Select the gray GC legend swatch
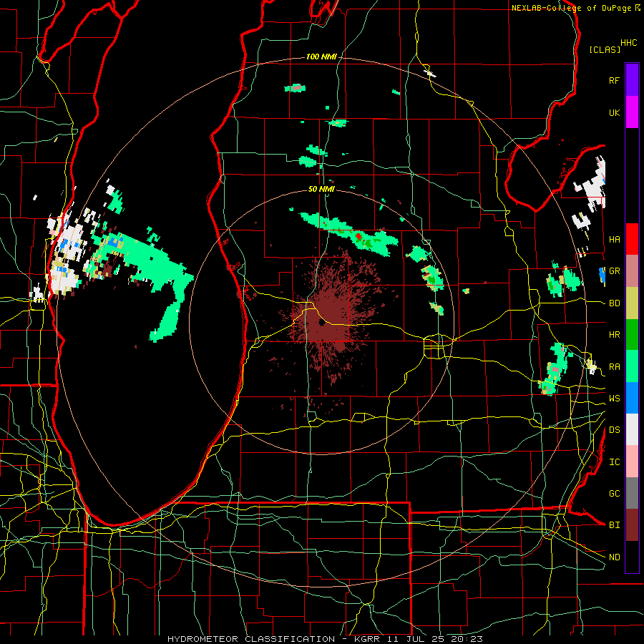This screenshot has width=644, height=644. click(x=632, y=493)
